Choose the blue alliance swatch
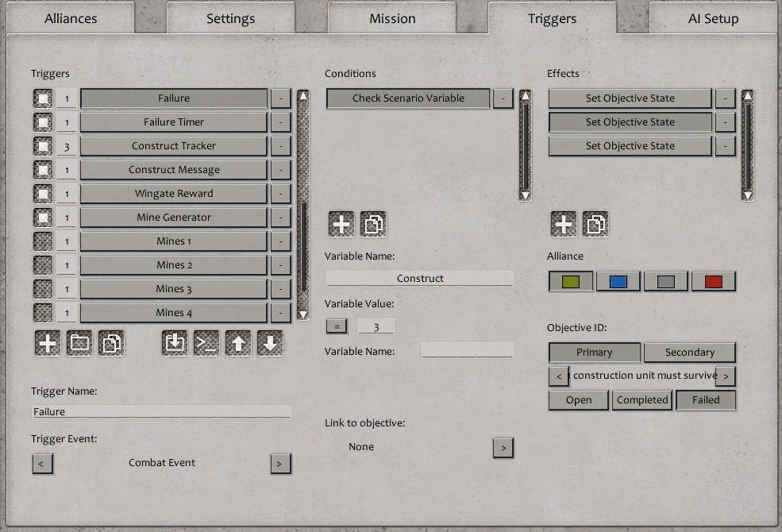This screenshot has width=782, height=532. tap(618, 282)
